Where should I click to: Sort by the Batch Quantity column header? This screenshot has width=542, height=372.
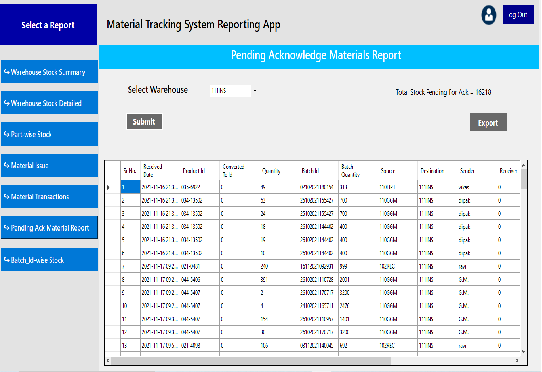click(x=350, y=170)
